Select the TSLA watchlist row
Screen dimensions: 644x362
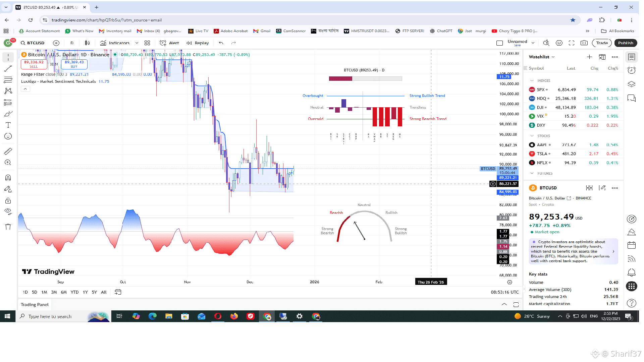(574, 154)
